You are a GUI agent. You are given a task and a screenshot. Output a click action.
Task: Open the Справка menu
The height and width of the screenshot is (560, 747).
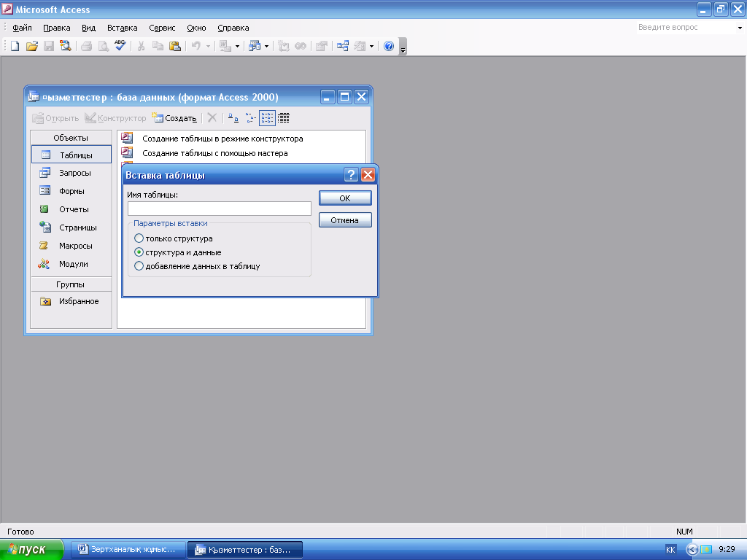[x=233, y=28]
